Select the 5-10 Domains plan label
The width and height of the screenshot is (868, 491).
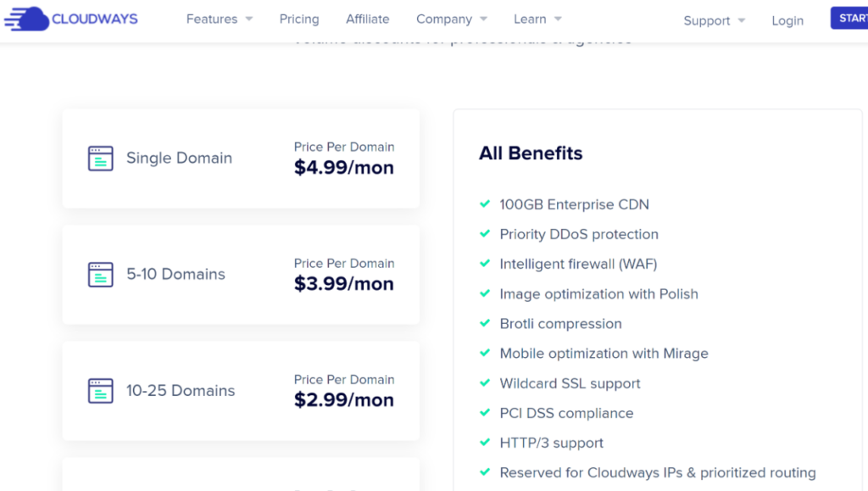(x=175, y=275)
